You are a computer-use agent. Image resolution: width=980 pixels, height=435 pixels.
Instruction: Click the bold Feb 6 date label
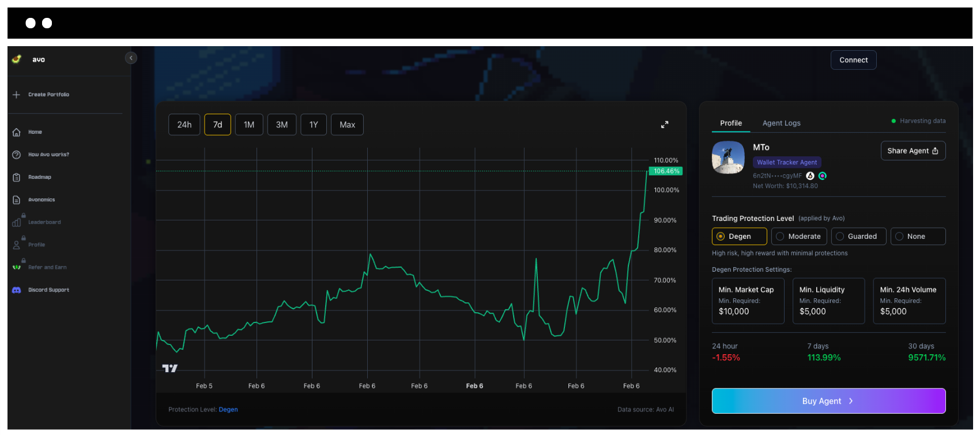pos(474,386)
